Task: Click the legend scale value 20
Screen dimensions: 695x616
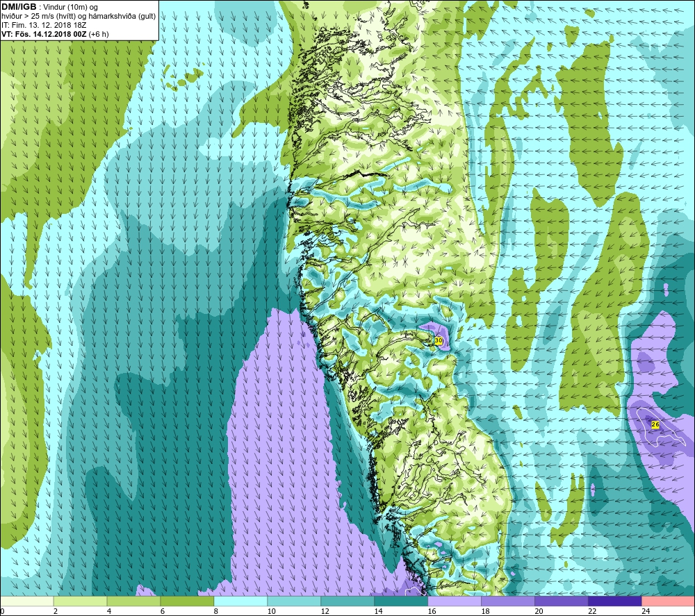Action: [x=539, y=611]
